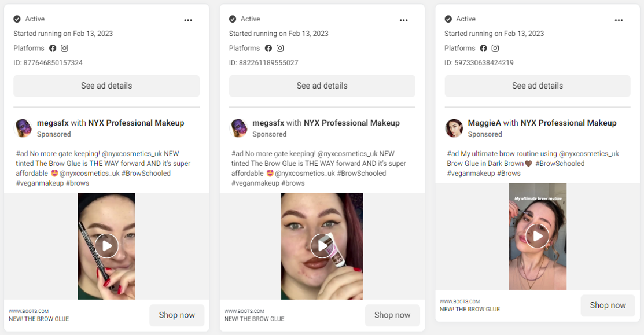Click WWW.BOOTS.COM link on ad 882261189555027 card
Screen dimensions: 644x335
(x=244, y=311)
